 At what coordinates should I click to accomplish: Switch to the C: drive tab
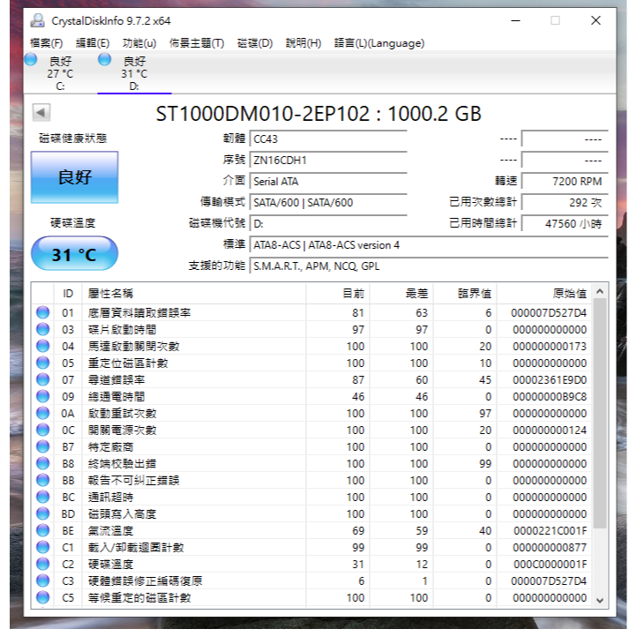tap(60, 73)
